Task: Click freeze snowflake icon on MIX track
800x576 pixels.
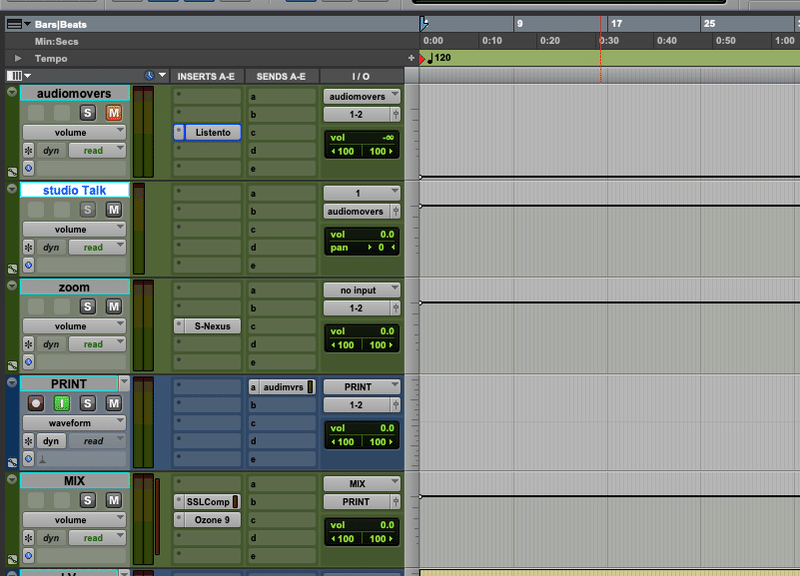Action: point(29,538)
